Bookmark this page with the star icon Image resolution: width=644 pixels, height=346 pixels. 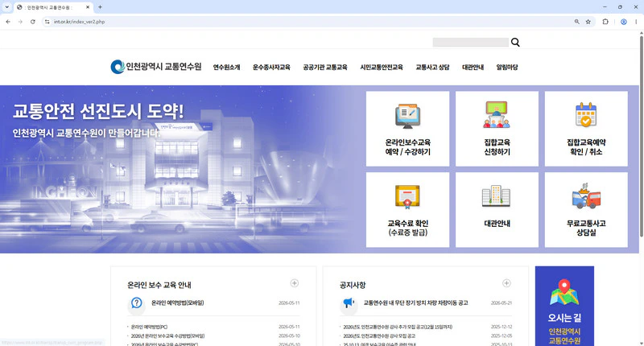(588, 22)
